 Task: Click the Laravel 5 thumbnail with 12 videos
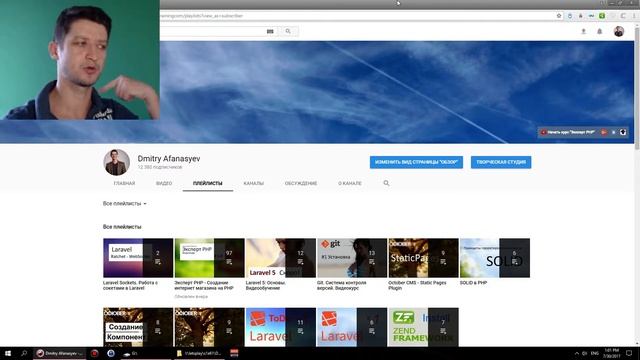pos(281,258)
